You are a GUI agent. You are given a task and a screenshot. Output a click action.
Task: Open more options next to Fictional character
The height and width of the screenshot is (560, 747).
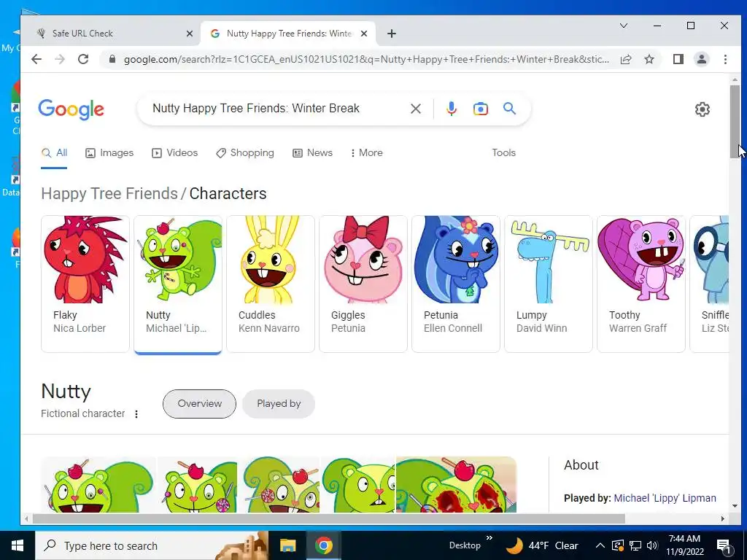point(136,414)
